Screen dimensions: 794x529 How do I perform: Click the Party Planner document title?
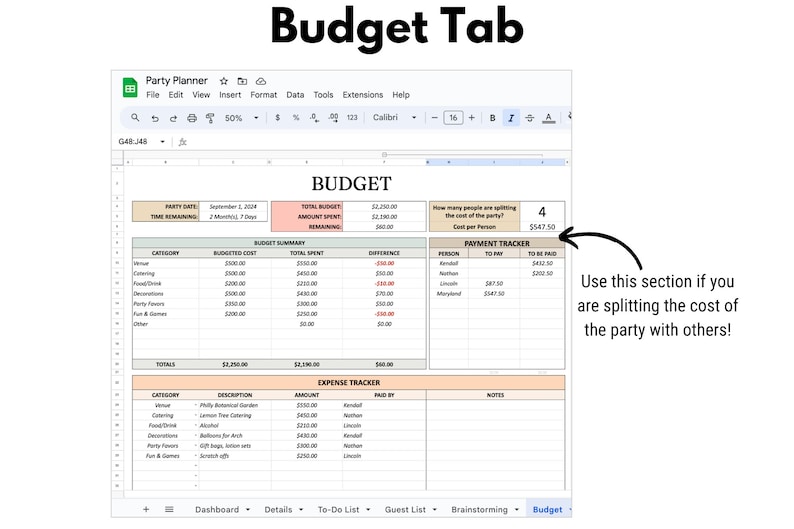[x=177, y=80]
